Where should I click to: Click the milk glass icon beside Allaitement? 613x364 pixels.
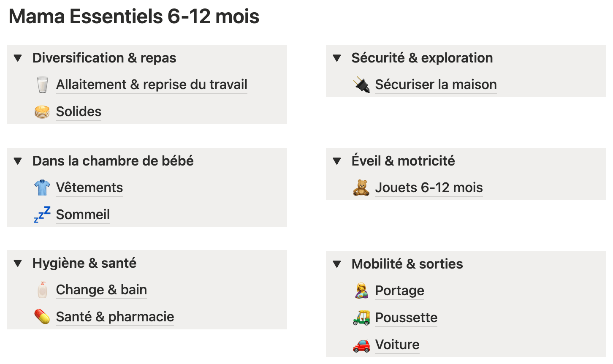(x=42, y=85)
